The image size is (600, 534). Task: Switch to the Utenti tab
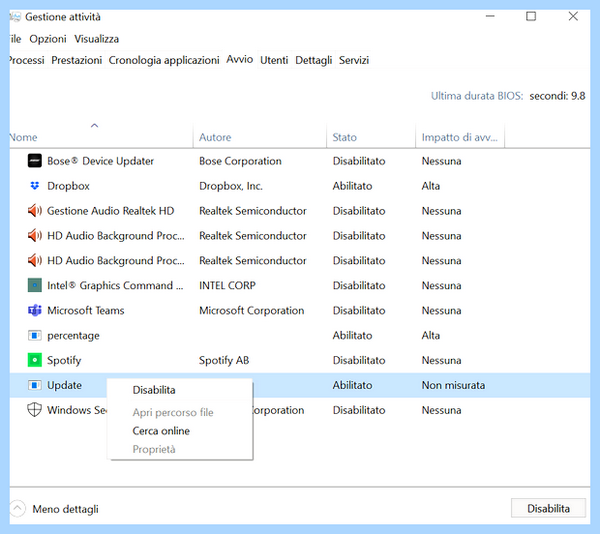274,60
